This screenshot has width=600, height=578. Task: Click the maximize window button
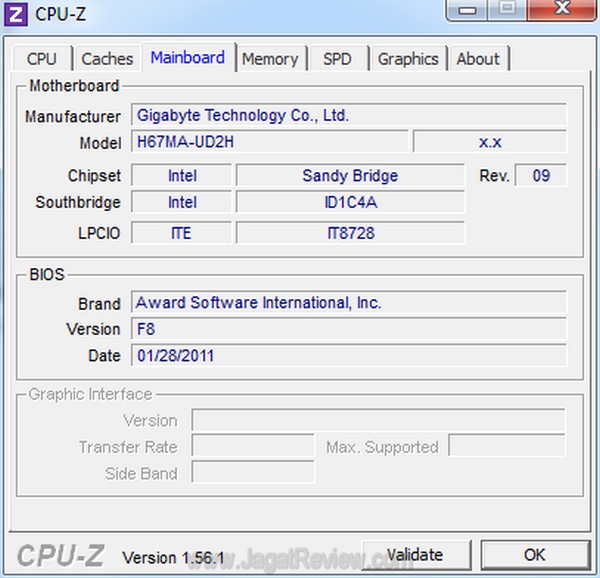[x=507, y=10]
